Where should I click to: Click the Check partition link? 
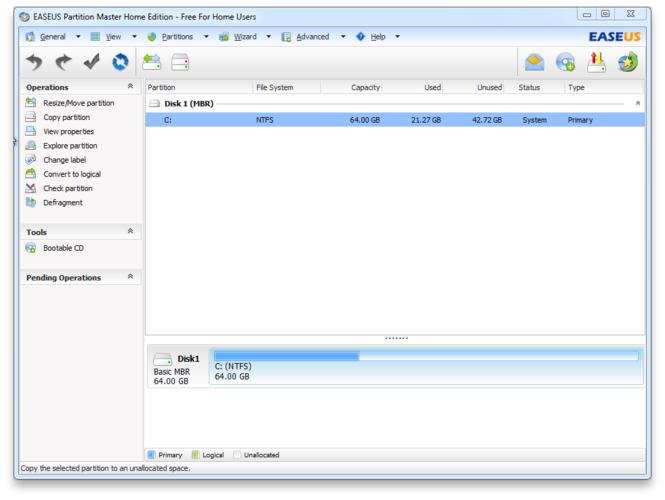(68, 188)
